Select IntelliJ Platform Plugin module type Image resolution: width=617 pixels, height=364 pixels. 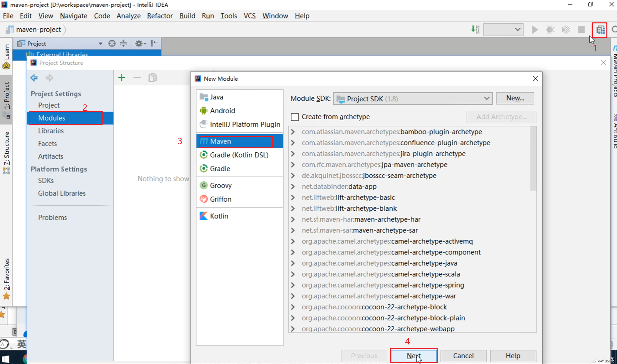click(x=240, y=125)
